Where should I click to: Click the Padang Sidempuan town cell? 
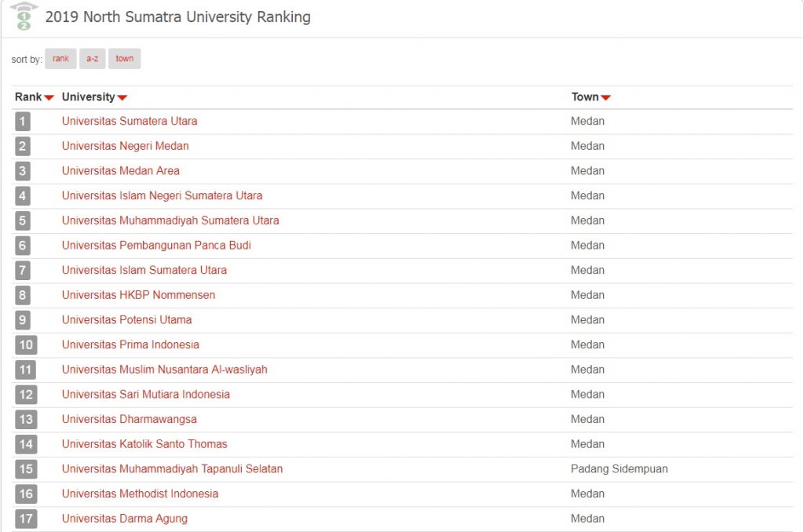click(x=619, y=469)
